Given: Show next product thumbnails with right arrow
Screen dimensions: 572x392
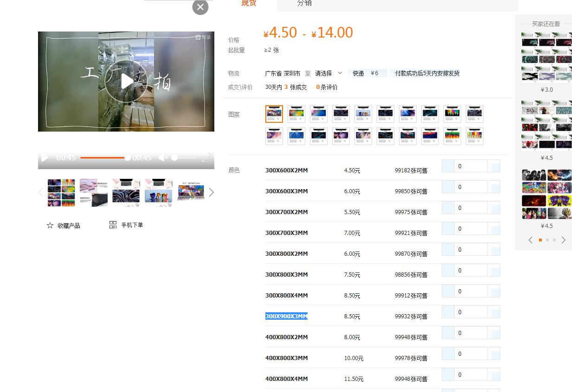Looking at the screenshot, I should click(x=211, y=192).
